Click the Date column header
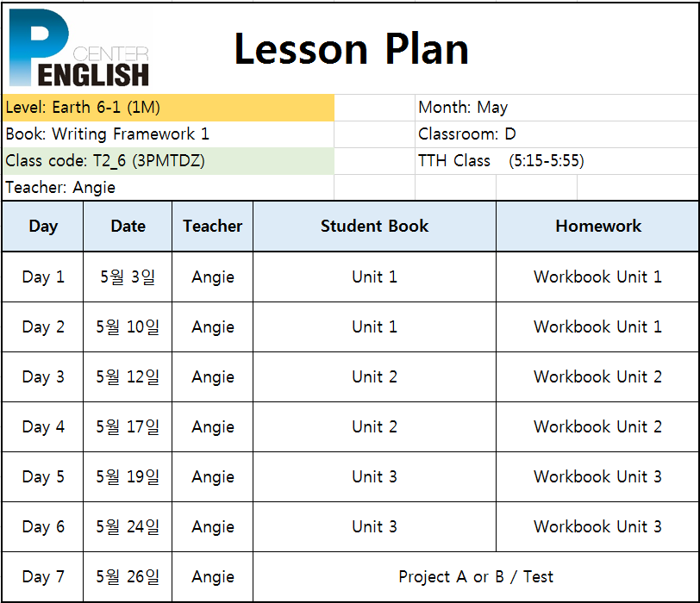The width and height of the screenshot is (700, 603). [x=128, y=226]
